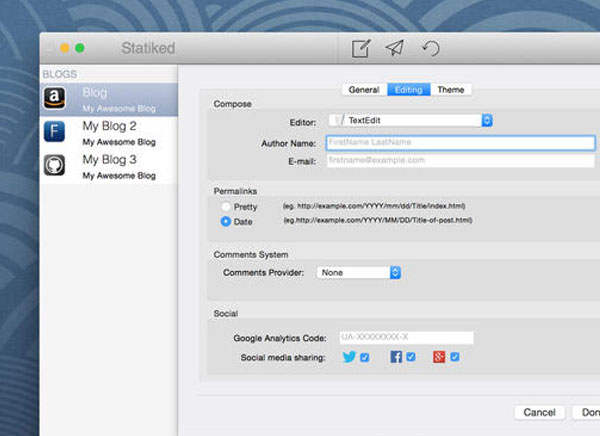Viewport: 600px width, 436px height.
Task: Select the highlighted Blog entry title
Action: 95,92
